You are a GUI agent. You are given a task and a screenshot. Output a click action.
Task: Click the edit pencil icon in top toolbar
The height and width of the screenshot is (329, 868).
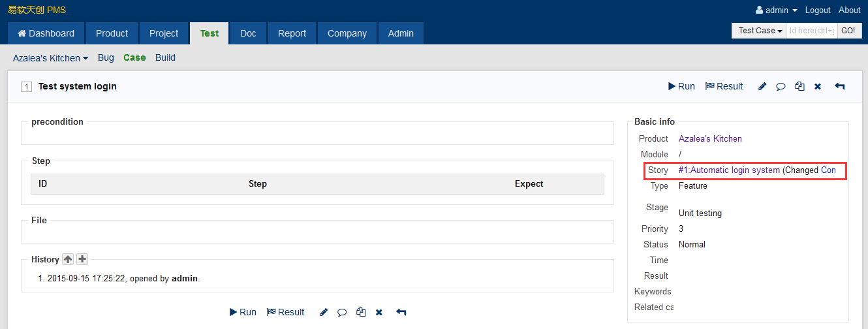click(x=762, y=86)
